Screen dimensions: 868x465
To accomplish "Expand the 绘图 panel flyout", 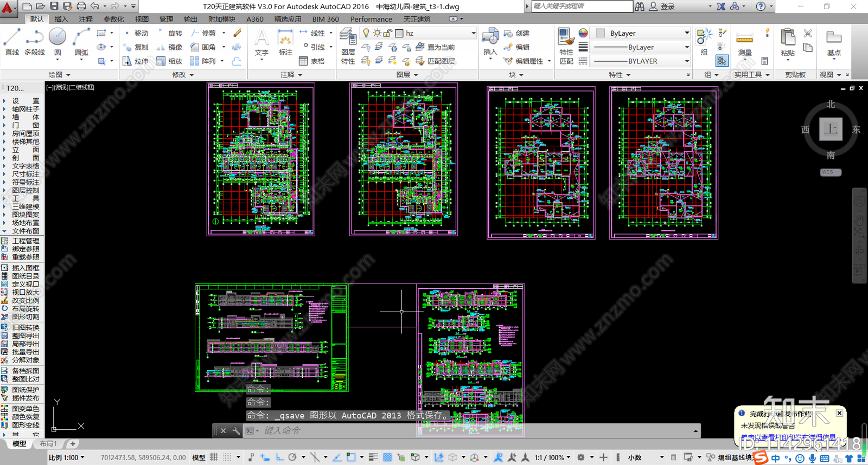I will click(x=60, y=75).
